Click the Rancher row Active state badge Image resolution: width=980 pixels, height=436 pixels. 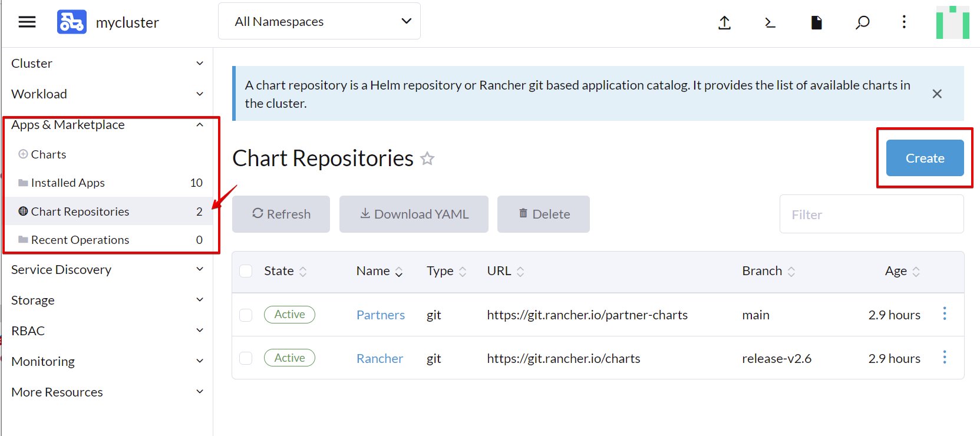[289, 358]
